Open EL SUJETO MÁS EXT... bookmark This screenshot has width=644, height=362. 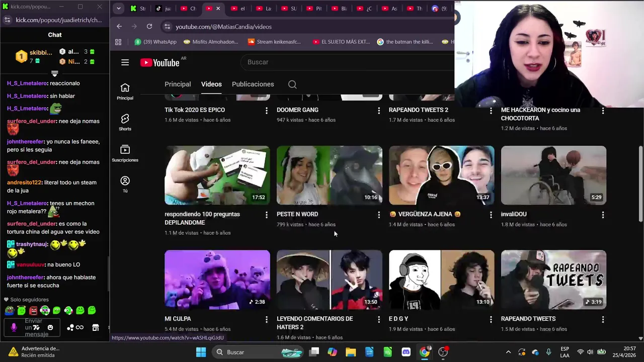(x=341, y=42)
